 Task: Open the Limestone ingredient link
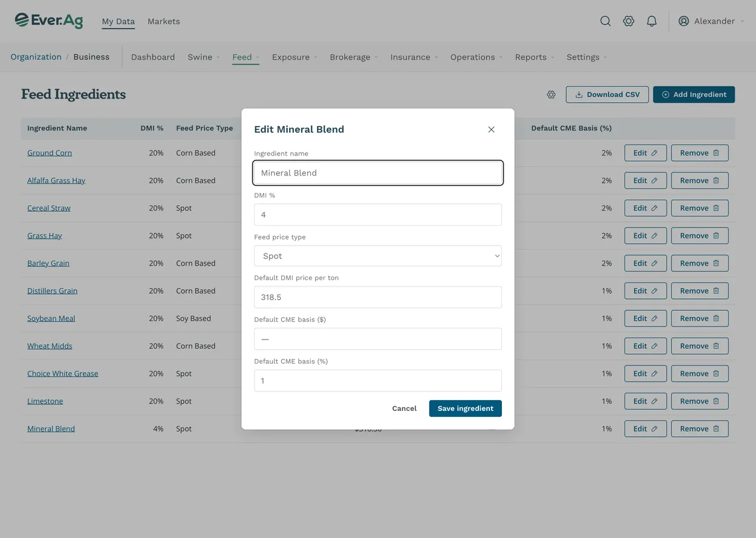(x=45, y=401)
